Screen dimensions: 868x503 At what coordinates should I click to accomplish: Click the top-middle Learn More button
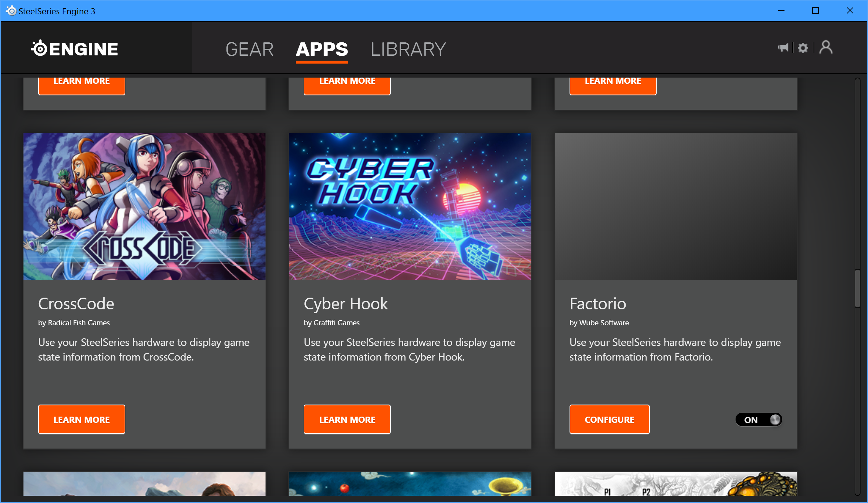point(347,86)
